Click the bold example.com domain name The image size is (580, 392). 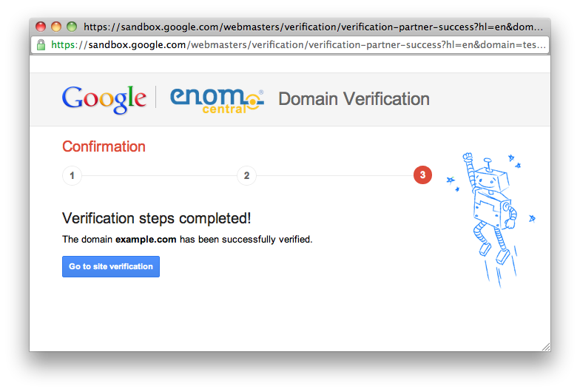click(x=146, y=240)
